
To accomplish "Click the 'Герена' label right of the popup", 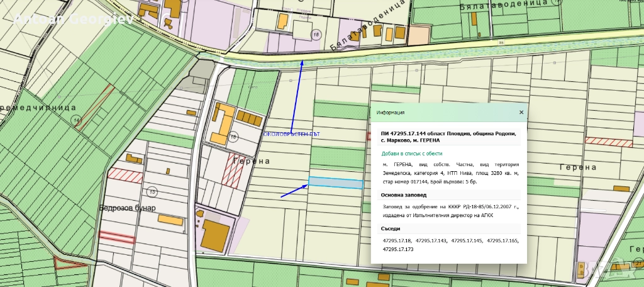I will 577,167.
